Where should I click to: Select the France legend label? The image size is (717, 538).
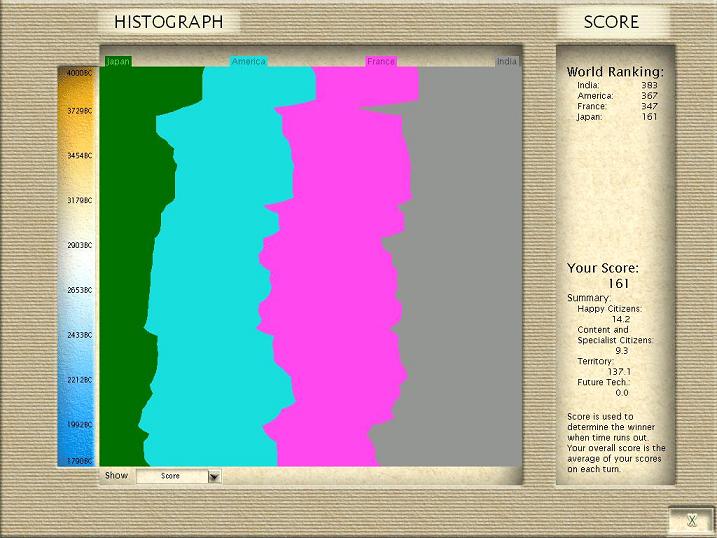click(x=381, y=61)
